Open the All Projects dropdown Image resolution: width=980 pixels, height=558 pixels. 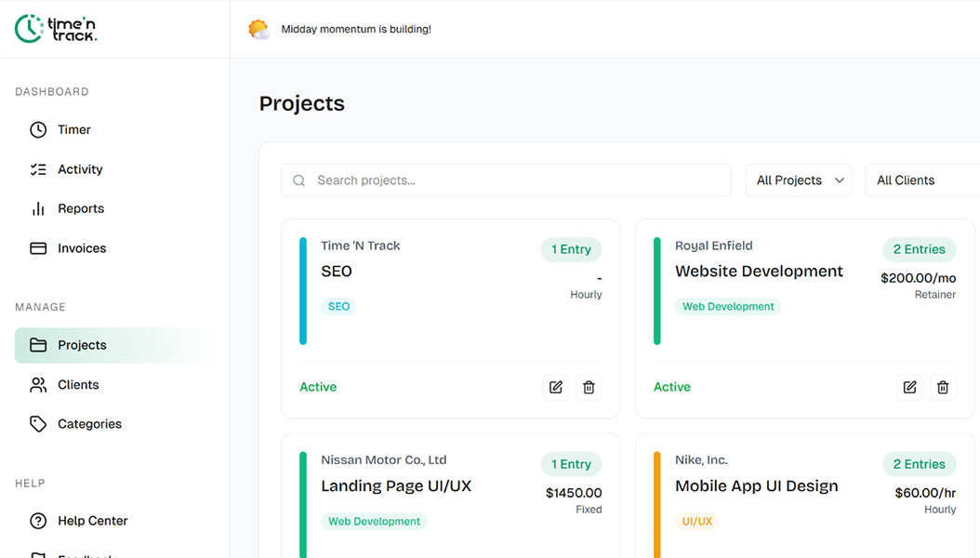click(x=798, y=180)
